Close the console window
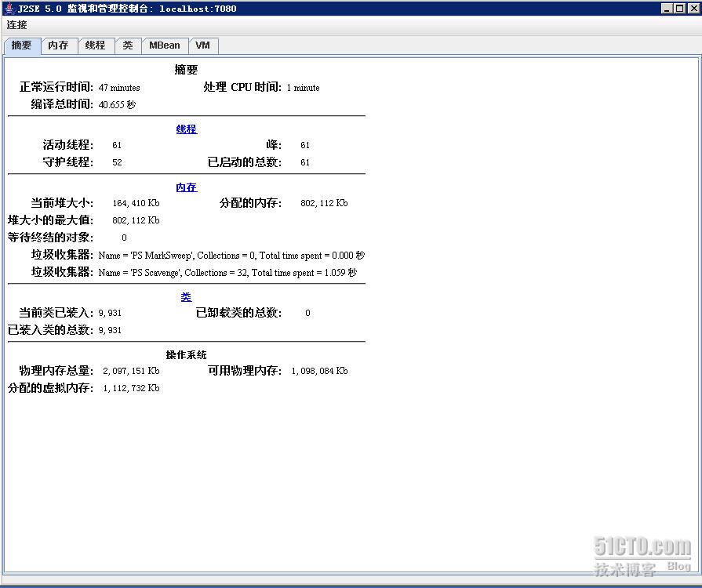The height and width of the screenshot is (588, 702). pyautogui.click(x=694, y=8)
